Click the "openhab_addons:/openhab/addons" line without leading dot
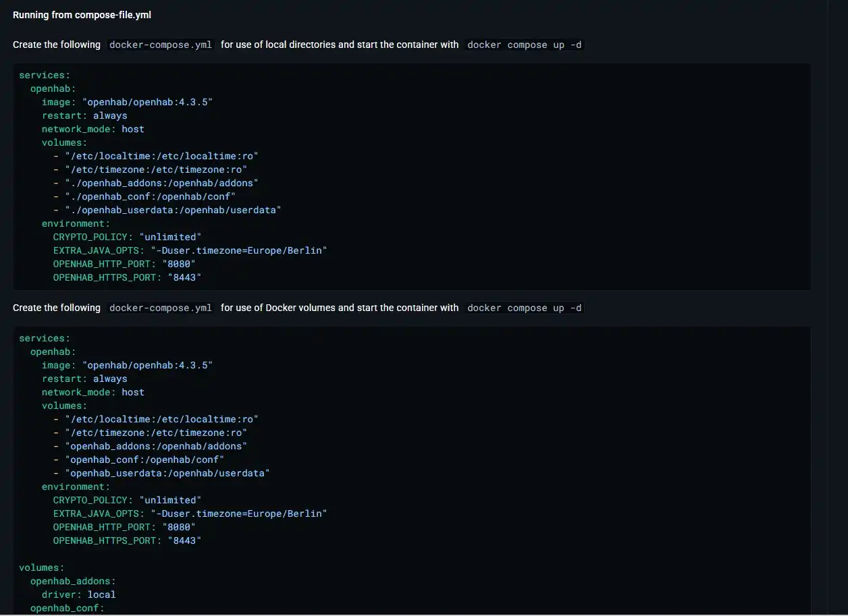 (151, 446)
